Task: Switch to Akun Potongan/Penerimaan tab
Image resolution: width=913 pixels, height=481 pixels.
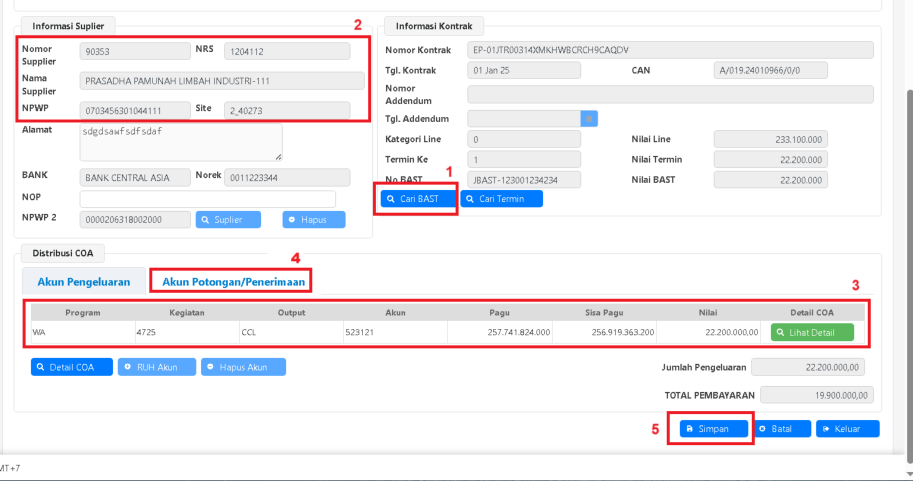Action: 233,282
